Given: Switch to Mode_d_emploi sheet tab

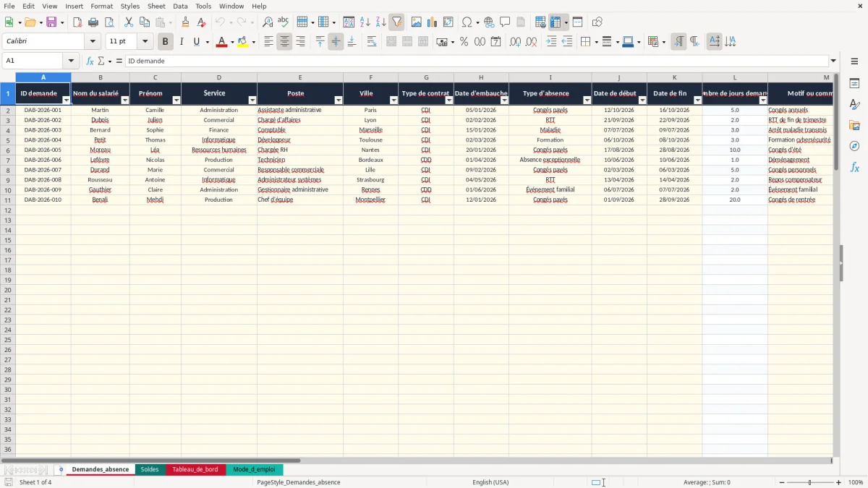Looking at the screenshot, I should 254,469.
